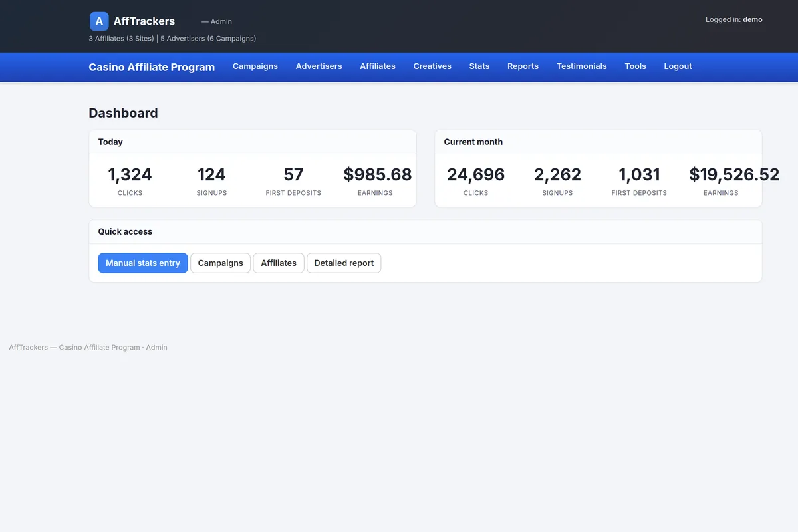798x532 pixels.
Task: Open the Stats menu item
Action: (x=479, y=66)
